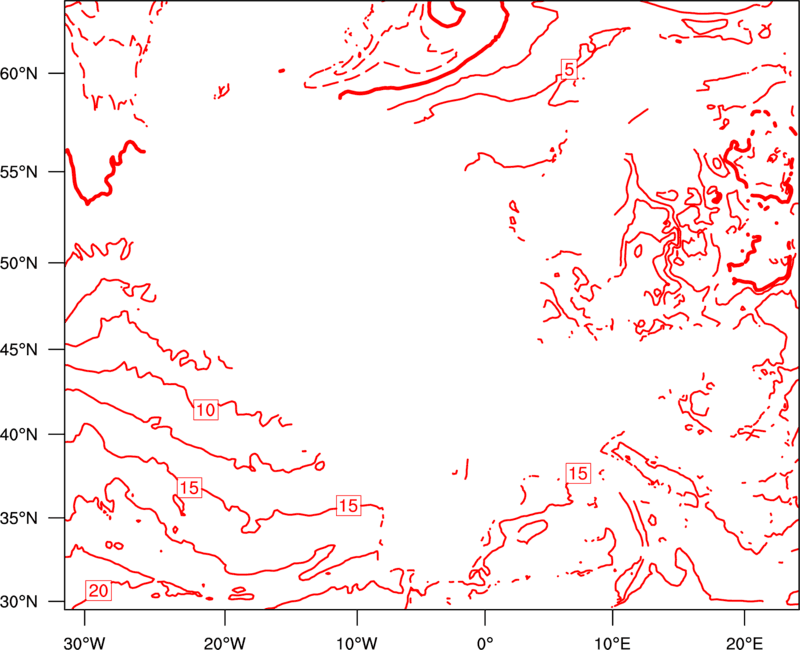800x650 pixels.
Task: Click the boxed contour label 20
Action: 98,590
